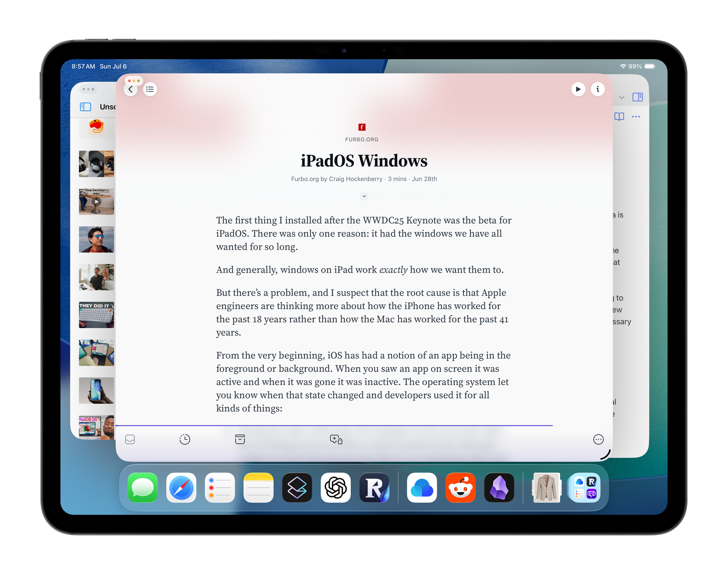This screenshot has height=574, width=728.
Task: Launch Reddit from the dock
Action: 460,488
